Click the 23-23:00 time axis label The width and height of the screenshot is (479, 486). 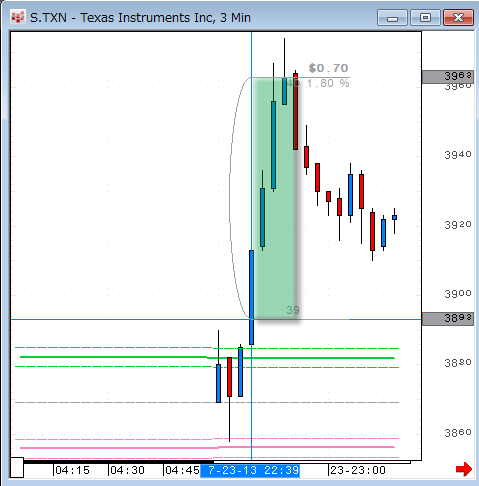[358, 470]
